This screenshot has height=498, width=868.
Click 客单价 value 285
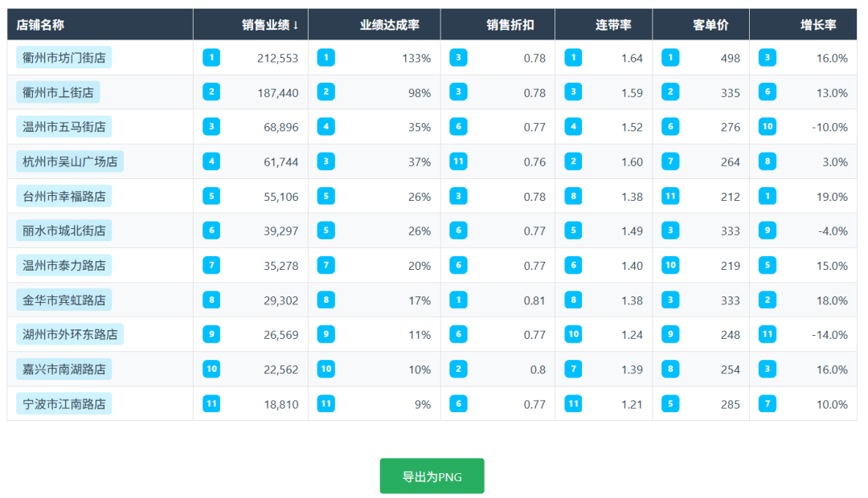(x=730, y=405)
